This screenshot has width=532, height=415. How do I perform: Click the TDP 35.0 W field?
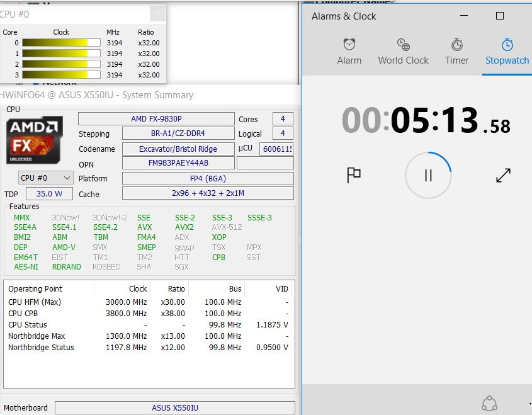tap(50, 194)
